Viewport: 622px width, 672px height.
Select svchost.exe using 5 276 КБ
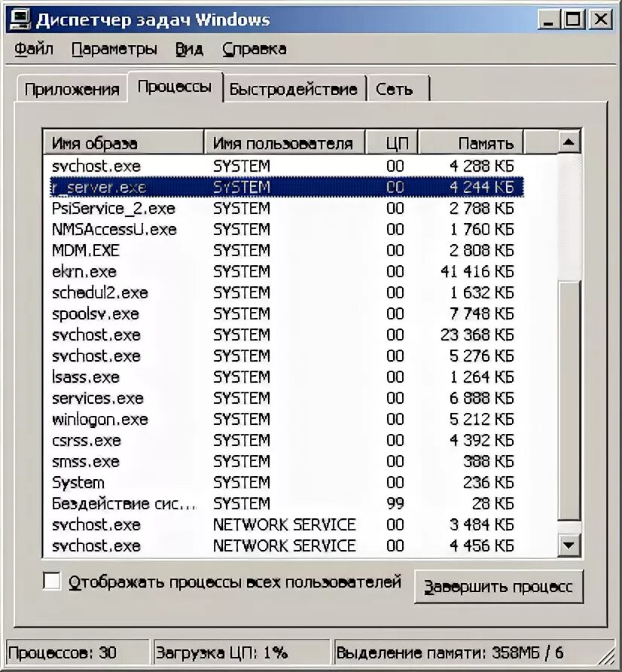282,356
